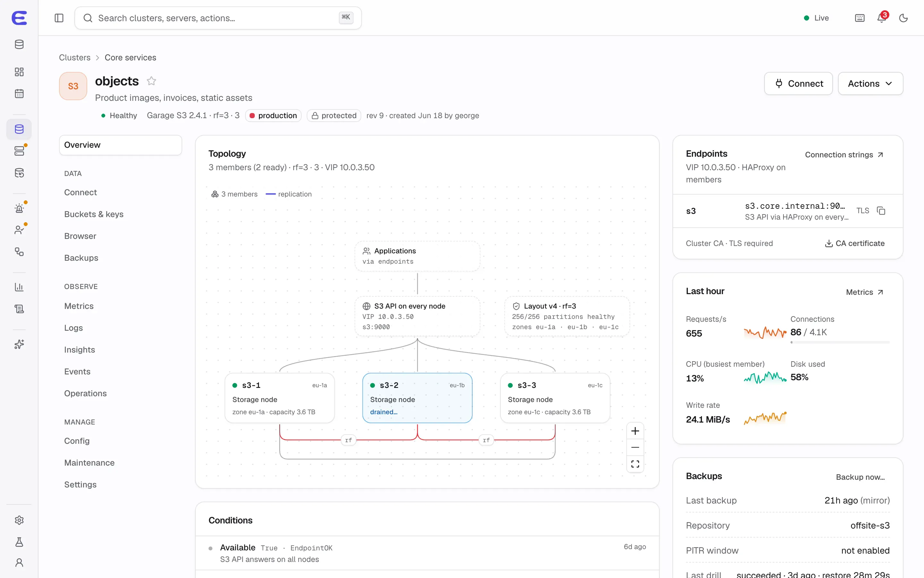Open the dashboard grid icon in sidebar
This screenshot has height=578, width=924.
pyautogui.click(x=19, y=72)
